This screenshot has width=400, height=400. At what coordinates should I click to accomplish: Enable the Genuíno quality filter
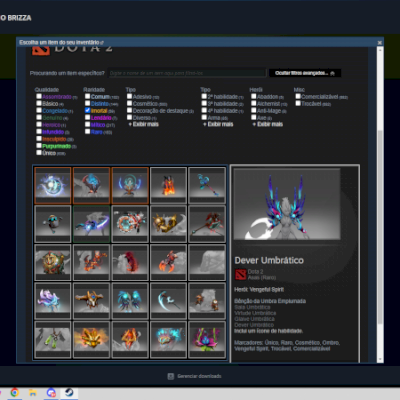point(39,117)
